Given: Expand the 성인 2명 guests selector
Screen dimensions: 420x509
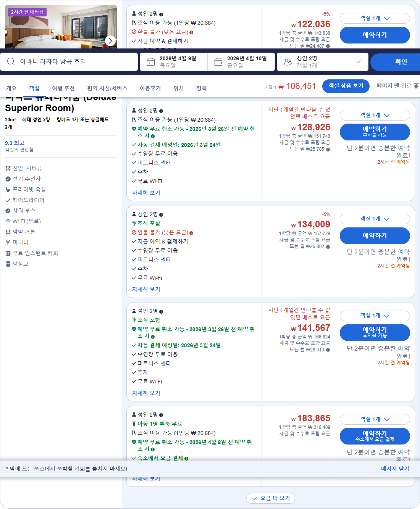Looking at the screenshot, I should click(x=323, y=62).
